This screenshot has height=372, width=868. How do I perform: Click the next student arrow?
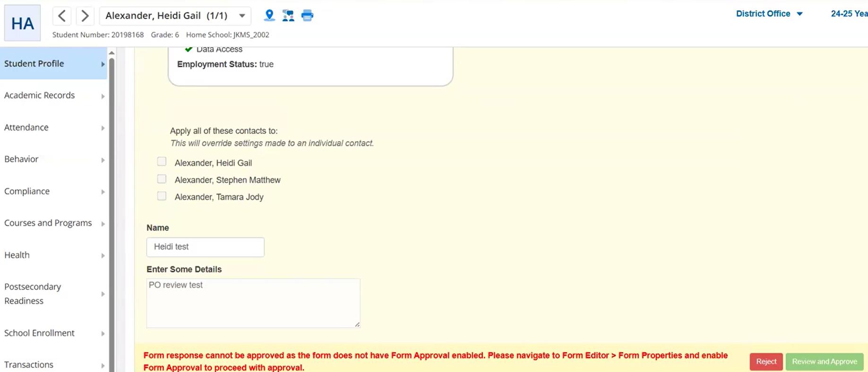click(x=85, y=16)
